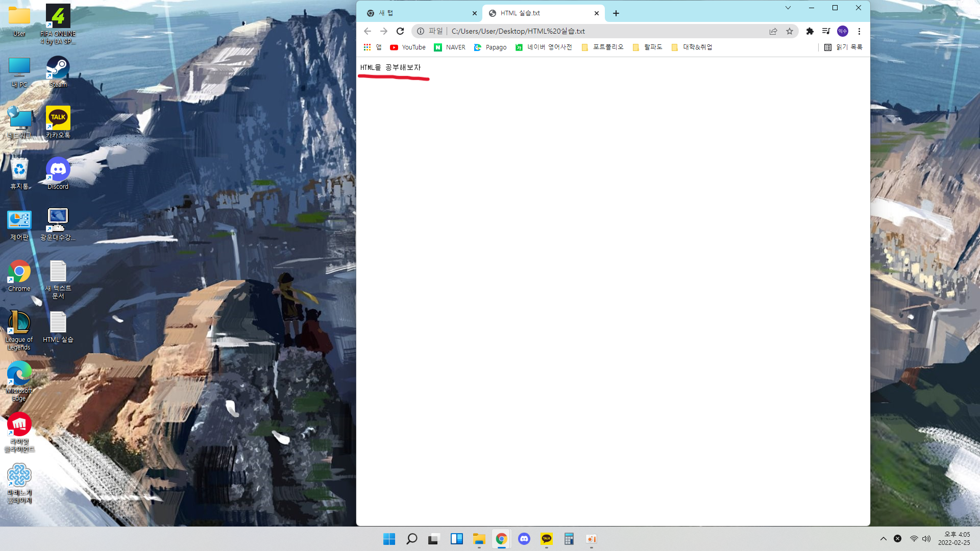
Task: Open Widgets on the taskbar
Action: [456, 539]
